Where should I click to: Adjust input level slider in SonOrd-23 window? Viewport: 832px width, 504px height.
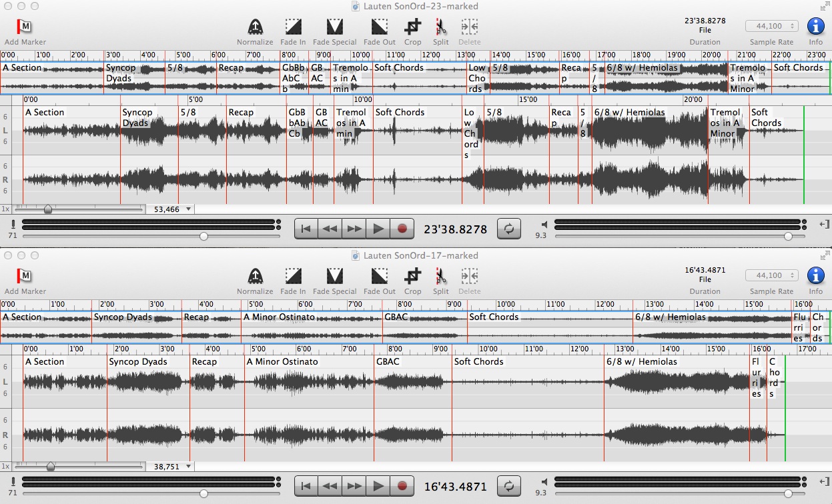point(203,236)
